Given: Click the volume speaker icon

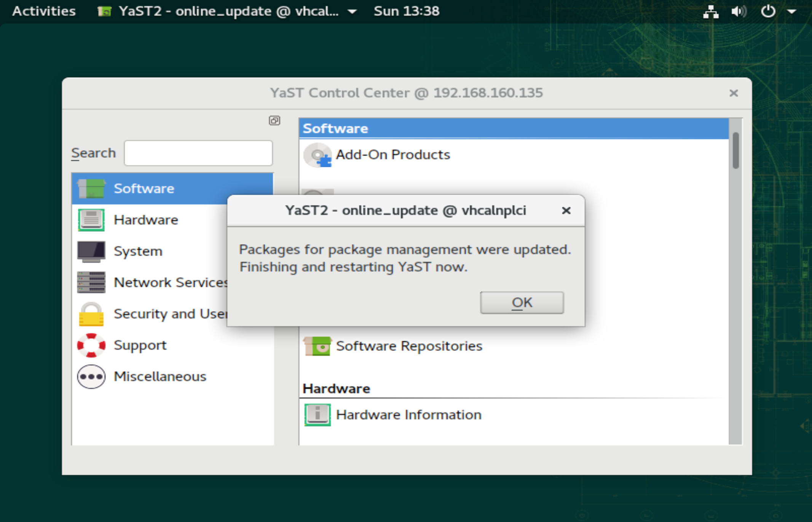Looking at the screenshot, I should pyautogui.click(x=739, y=11).
